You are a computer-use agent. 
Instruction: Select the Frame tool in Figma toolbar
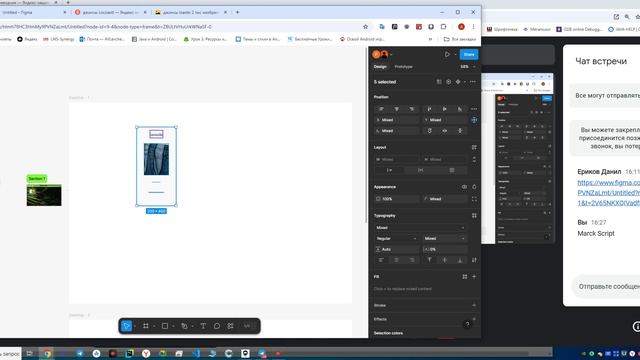tap(146, 326)
